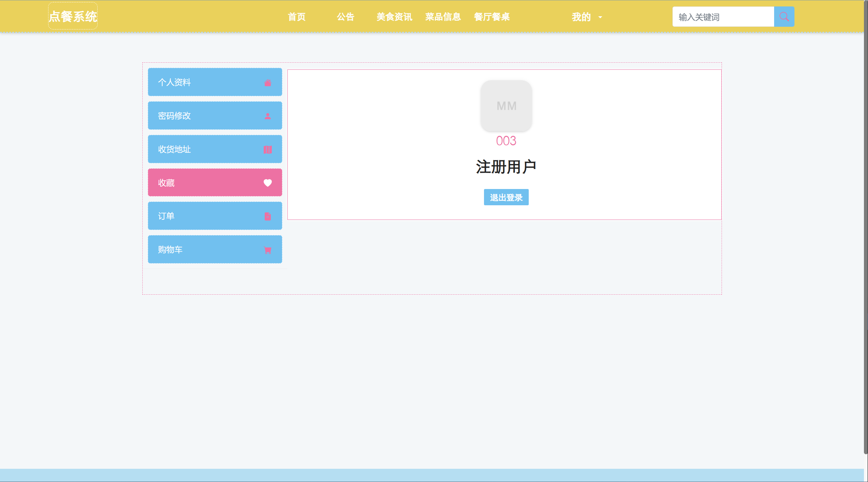Click the person icon on 密码修改
The image size is (868, 482).
pyautogui.click(x=267, y=116)
